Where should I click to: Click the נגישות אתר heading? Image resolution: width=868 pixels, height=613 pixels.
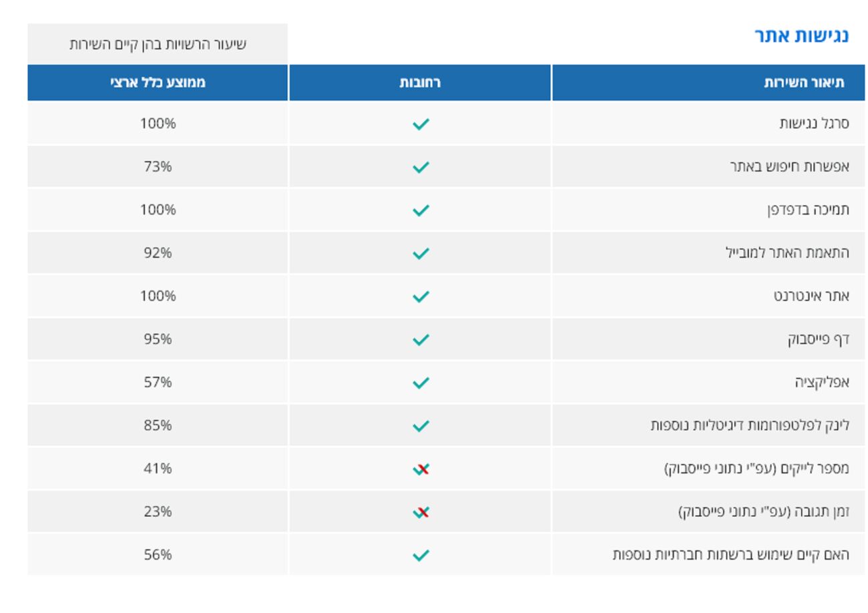pos(801,36)
